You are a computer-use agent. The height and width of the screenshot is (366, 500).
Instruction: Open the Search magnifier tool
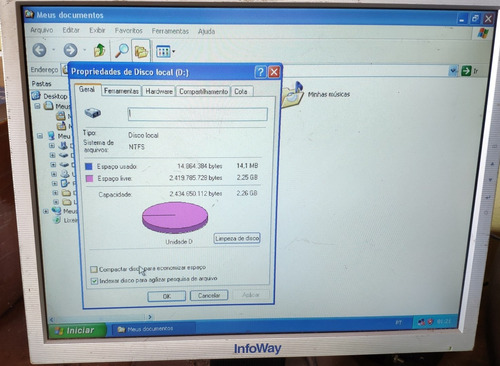tap(121, 50)
